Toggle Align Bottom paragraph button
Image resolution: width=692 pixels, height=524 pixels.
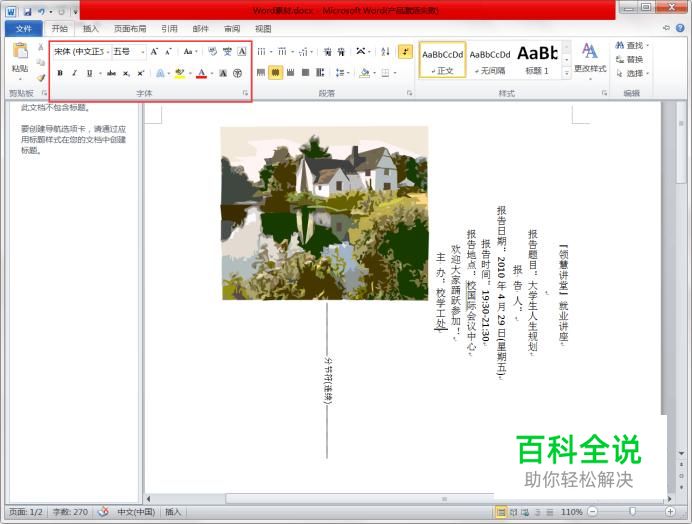pos(290,72)
